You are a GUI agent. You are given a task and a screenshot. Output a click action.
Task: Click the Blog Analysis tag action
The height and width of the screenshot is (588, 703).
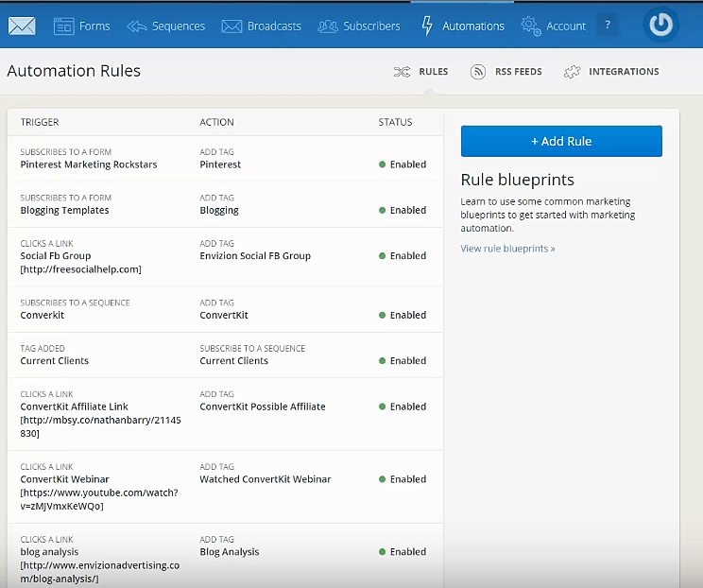[229, 552]
